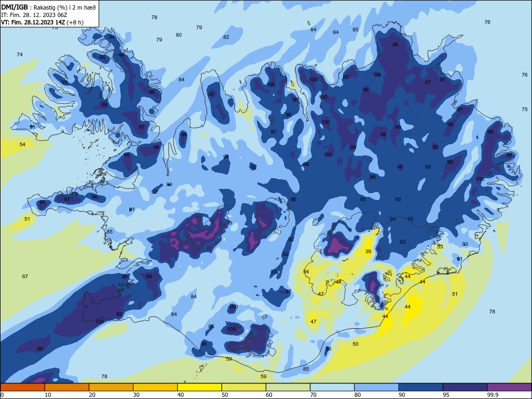Click the 10–20 orange legend swatch
532x399 pixels.
tap(67, 387)
